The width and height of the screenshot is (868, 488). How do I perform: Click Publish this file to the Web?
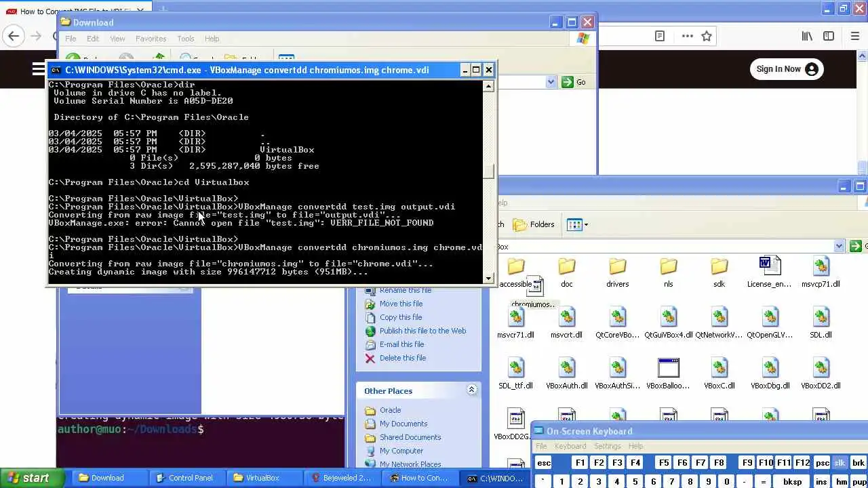click(422, 331)
